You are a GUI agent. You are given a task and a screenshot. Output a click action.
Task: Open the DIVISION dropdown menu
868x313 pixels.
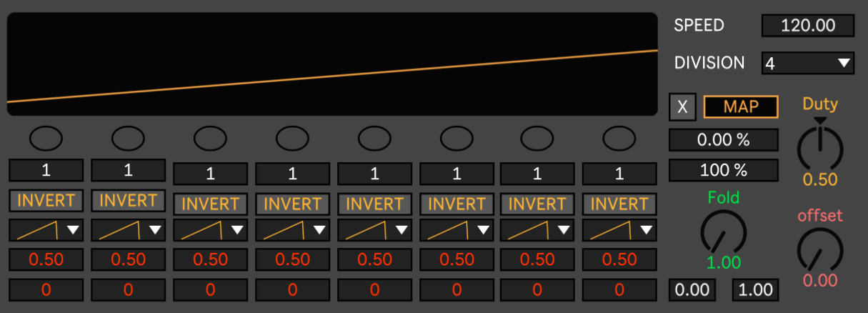pyautogui.click(x=807, y=64)
